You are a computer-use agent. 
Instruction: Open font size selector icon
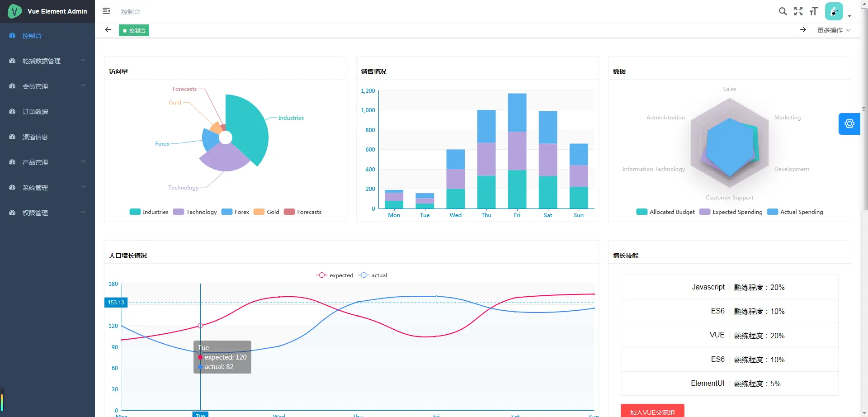pyautogui.click(x=814, y=11)
